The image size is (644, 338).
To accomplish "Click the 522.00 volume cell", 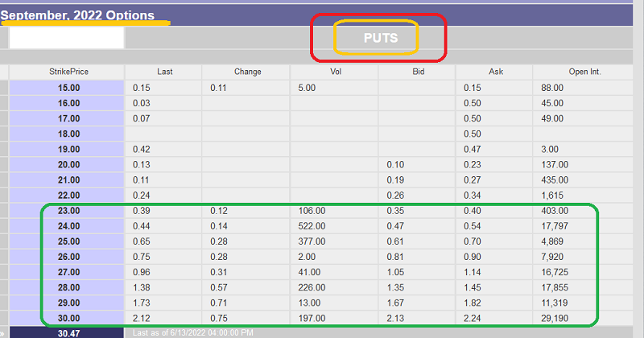I will 314,225.
